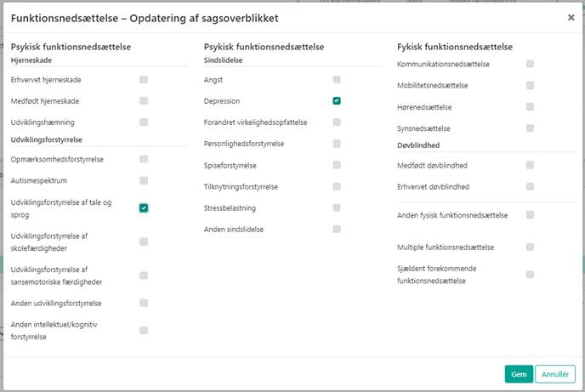585x392 pixels.
Task: Check the Medfødt døvblindhed checkbox
Action: (x=530, y=165)
